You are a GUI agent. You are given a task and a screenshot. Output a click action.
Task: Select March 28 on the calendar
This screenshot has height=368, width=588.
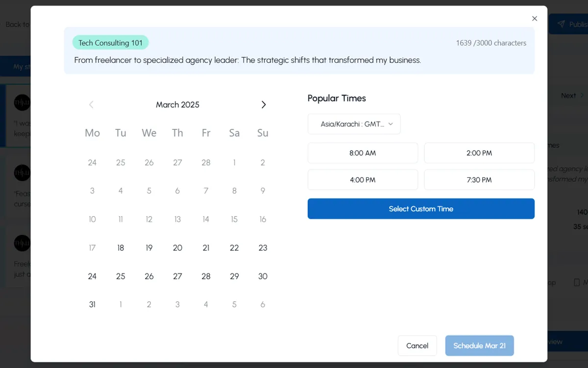(x=206, y=276)
